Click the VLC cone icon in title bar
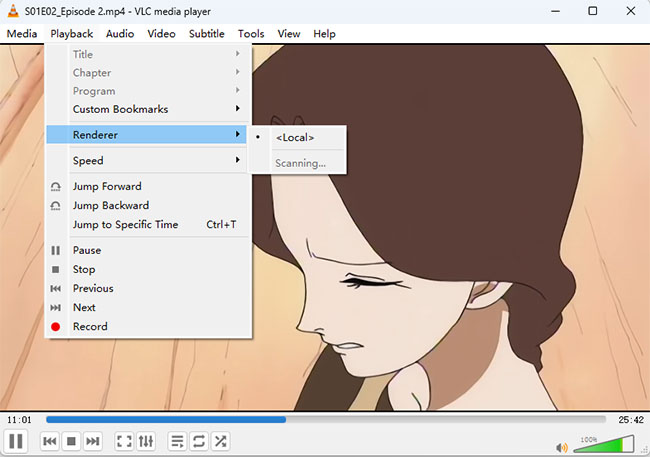 (x=13, y=11)
